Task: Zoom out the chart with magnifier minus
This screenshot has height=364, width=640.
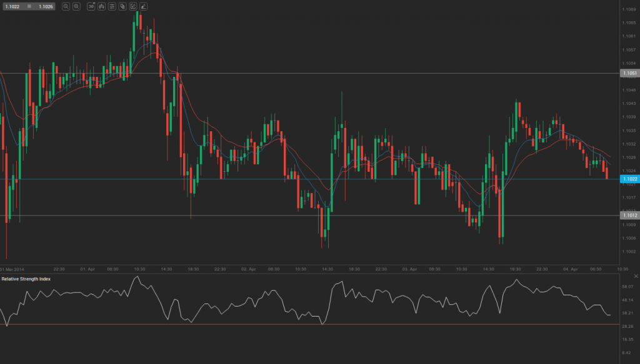Action: click(x=66, y=6)
